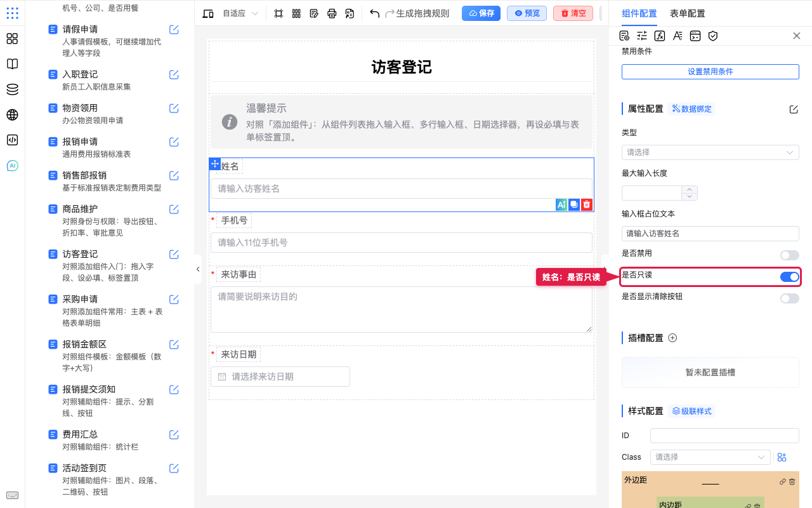812x508 pixels.
Task: Open the terminal/script icon in config panel
Action: pyautogui.click(x=695, y=36)
